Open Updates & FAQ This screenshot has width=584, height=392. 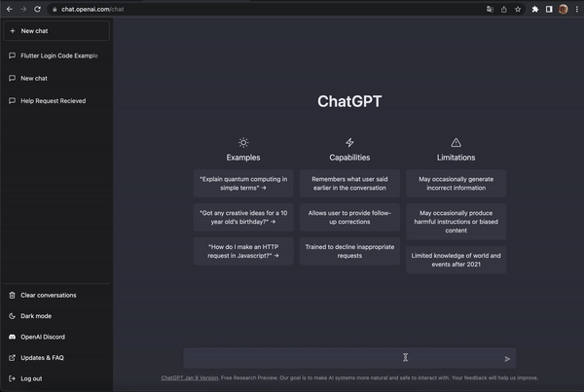56,357
